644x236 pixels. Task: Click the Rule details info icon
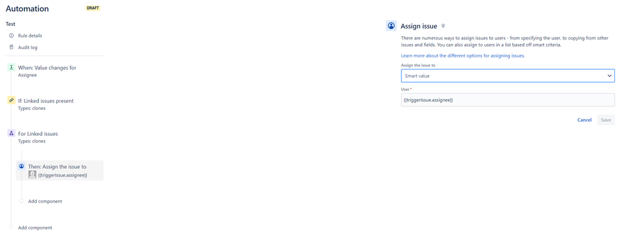12,36
